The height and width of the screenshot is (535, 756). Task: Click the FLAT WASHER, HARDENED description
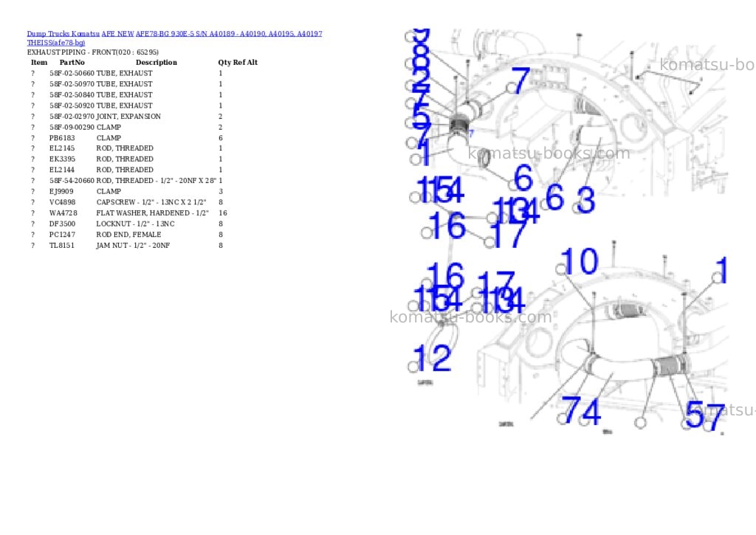coord(152,213)
